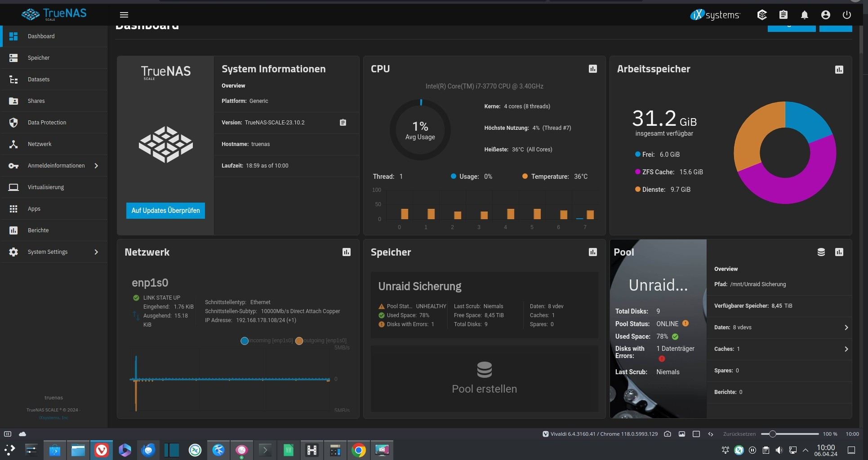The image size is (868, 460).
Task: Open KDE application launcher
Action: (10, 450)
